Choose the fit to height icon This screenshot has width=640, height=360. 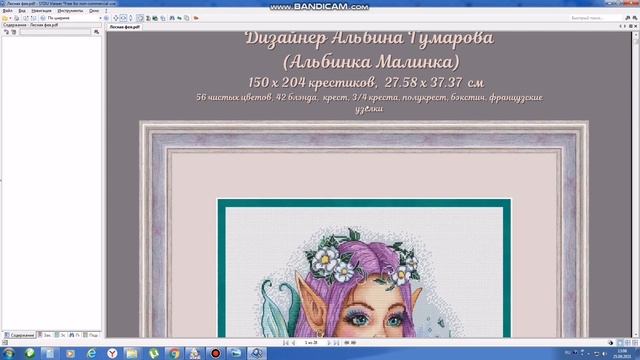(131, 18)
